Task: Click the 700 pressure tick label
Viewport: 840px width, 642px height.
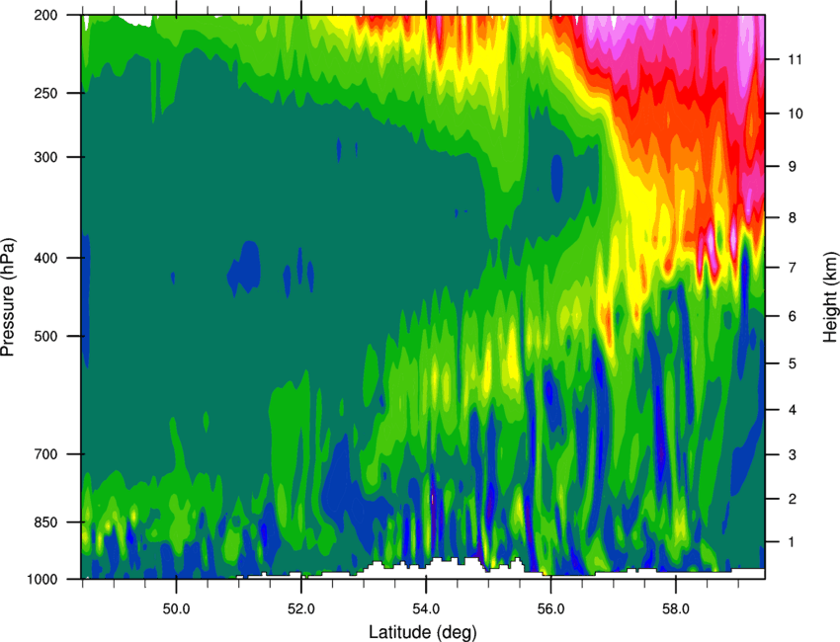Action: tap(46, 454)
